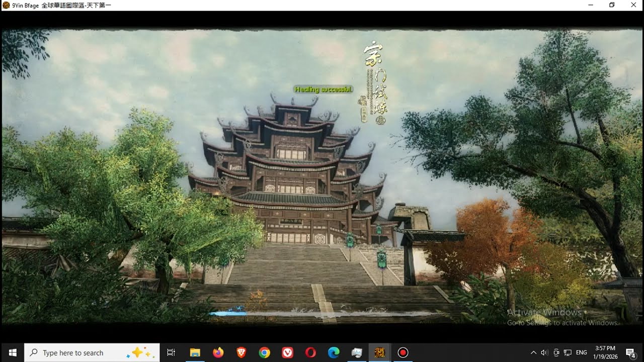Open the Windows Start menu
Screen dimensions: 644x362
pos(12,352)
